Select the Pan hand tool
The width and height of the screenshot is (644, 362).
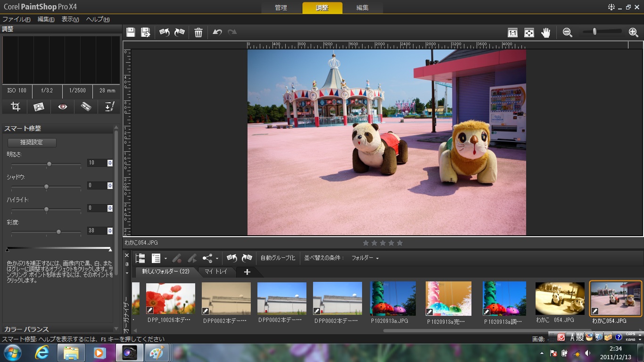[x=546, y=33]
